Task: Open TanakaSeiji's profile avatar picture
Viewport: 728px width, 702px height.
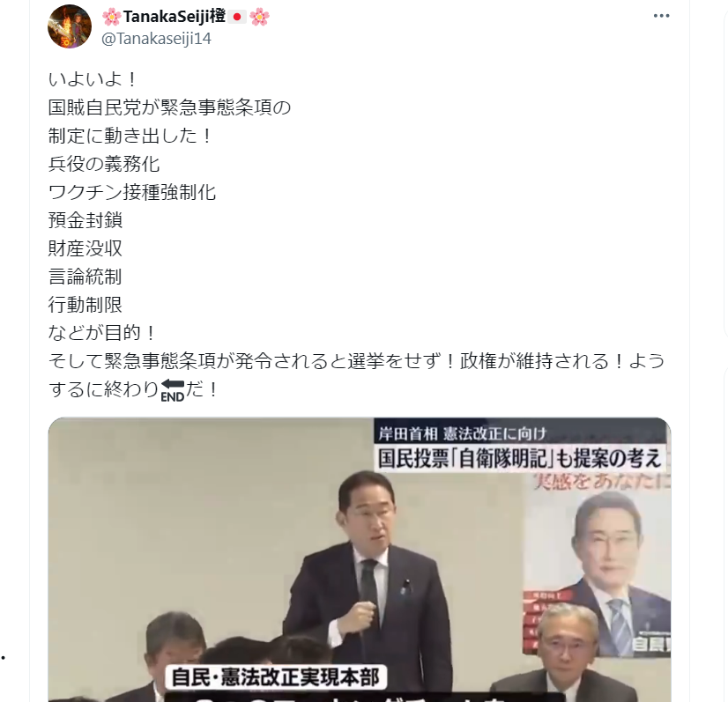Action: [70, 26]
